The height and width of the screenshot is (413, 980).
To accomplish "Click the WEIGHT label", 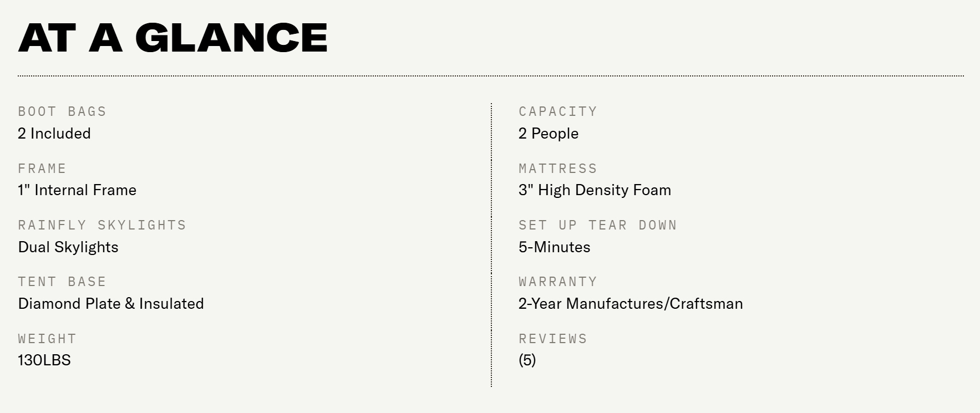I will 47,339.
